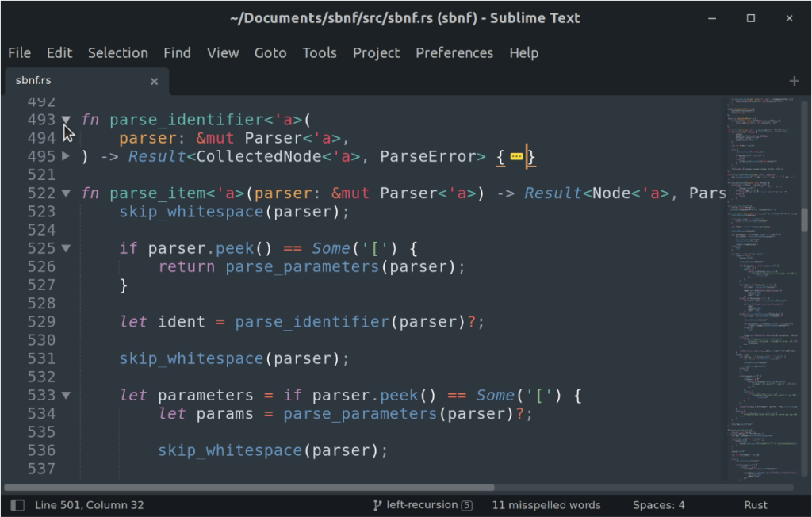Click parse_identifier function name on line 493
812x517 pixels.
pos(186,121)
